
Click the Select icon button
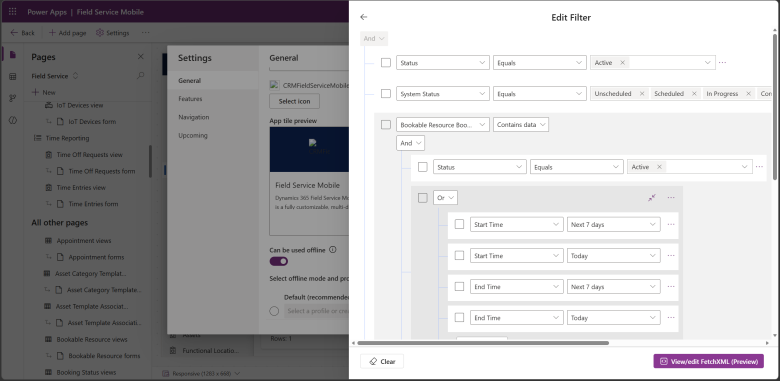(294, 101)
